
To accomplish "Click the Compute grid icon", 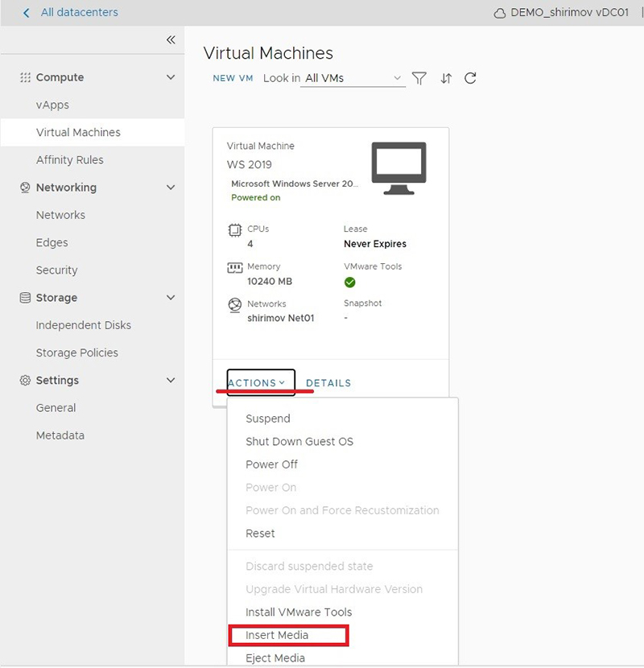I will click(x=25, y=77).
